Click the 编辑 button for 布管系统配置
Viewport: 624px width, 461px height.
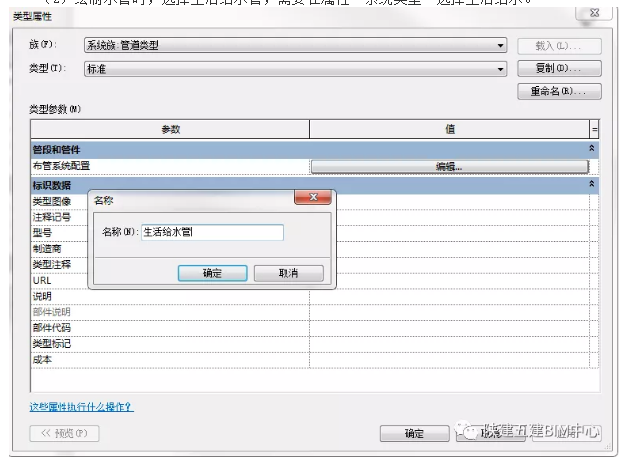click(x=449, y=167)
